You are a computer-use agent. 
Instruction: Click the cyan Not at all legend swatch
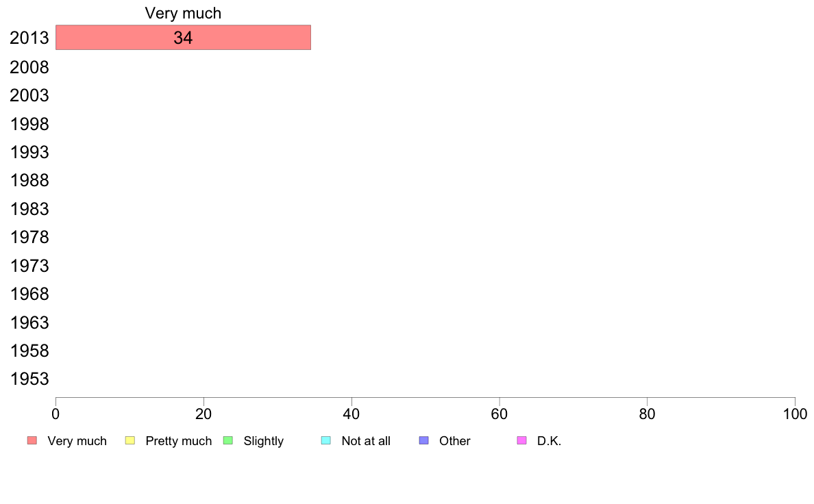coord(326,440)
